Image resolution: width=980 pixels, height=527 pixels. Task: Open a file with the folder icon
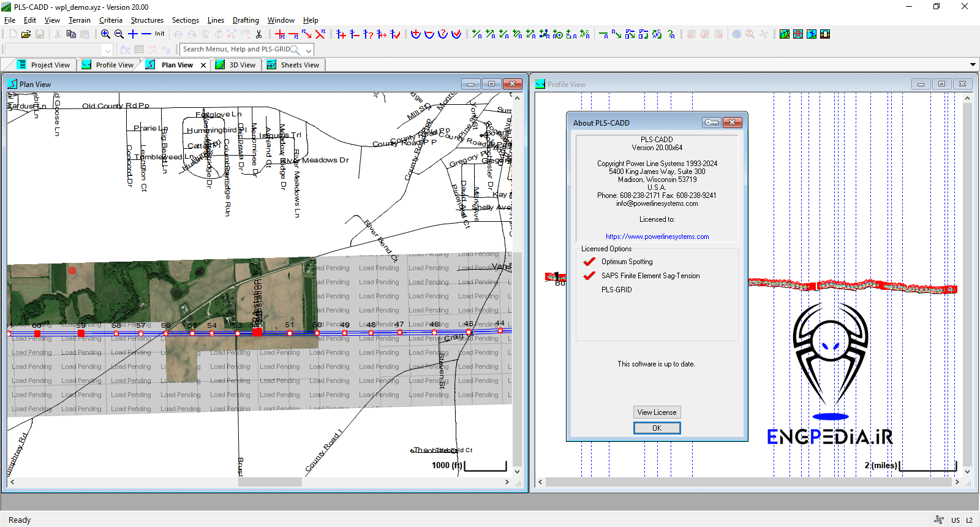pos(26,34)
